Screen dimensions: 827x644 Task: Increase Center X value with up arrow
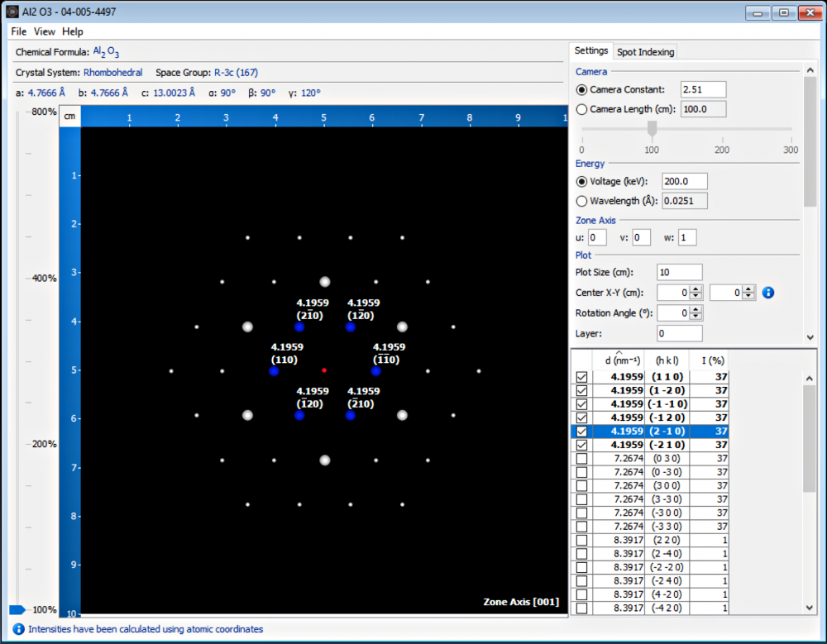tap(696, 289)
